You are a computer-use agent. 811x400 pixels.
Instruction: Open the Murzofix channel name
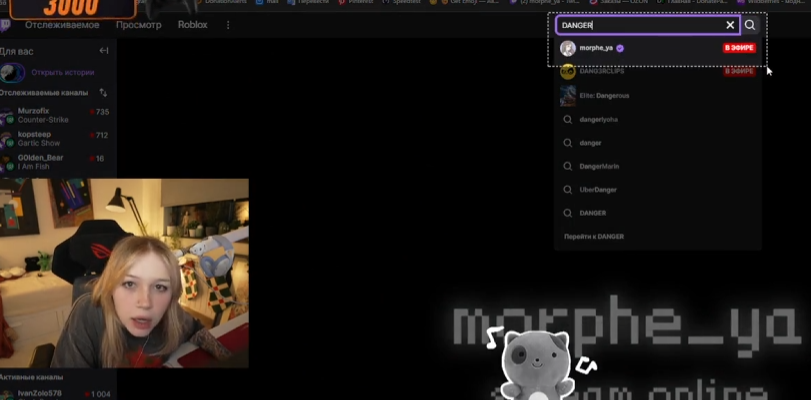click(x=34, y=111)
